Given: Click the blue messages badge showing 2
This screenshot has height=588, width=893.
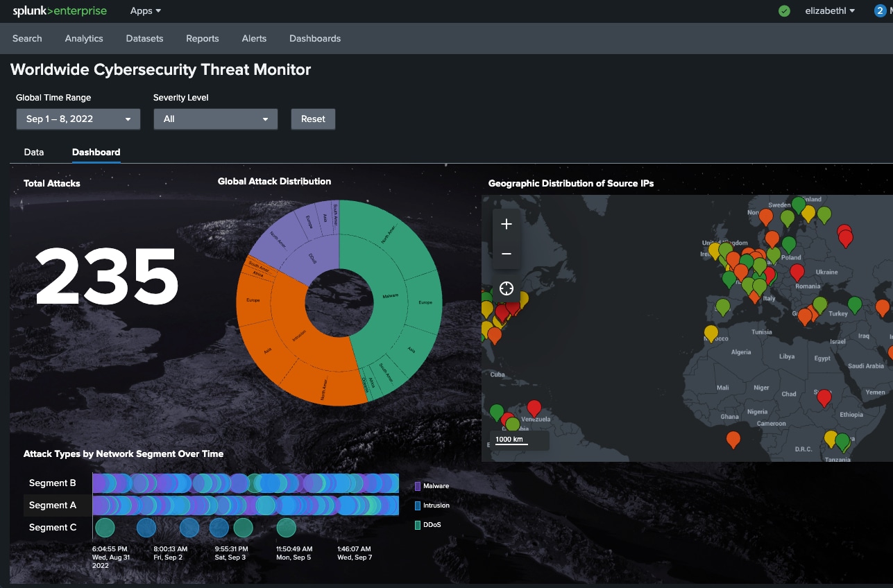Looking at the screenshot, I should click(880, 11).
